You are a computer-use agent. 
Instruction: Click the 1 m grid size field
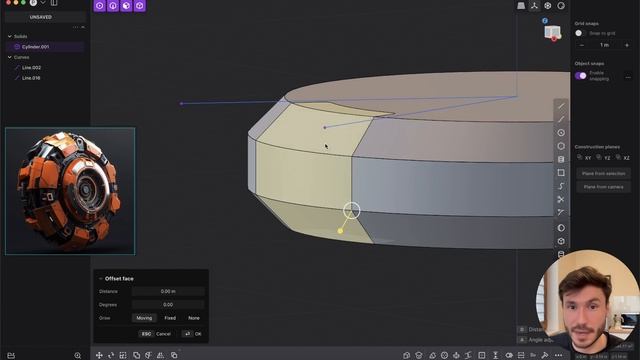click(x=604, y=45)
